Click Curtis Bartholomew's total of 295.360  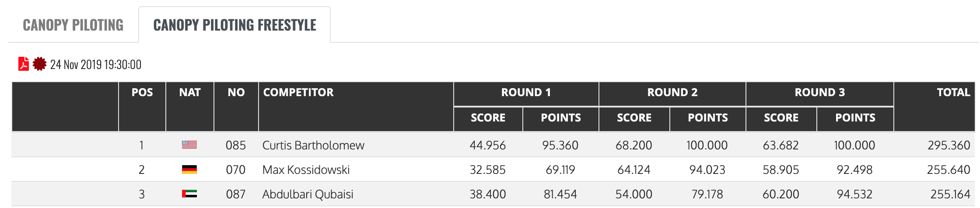point(948,145)
